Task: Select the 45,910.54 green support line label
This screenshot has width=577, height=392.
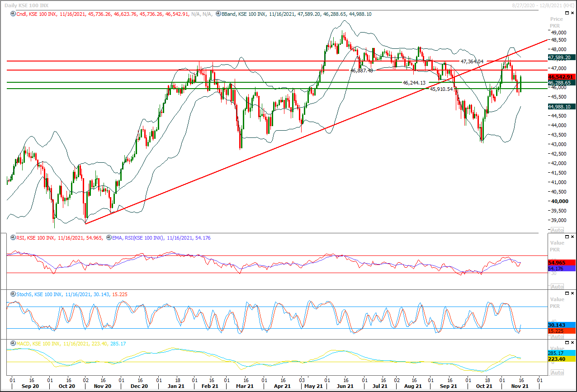Action: point(441,89)
